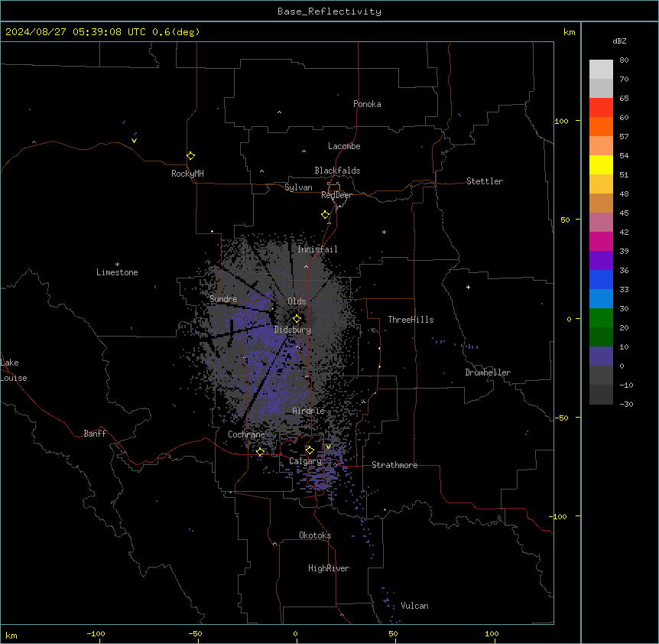Select the red 60-65 dBZ legend swatch
Viewport: 659px width, 644px height.
(x=601, y=108)
